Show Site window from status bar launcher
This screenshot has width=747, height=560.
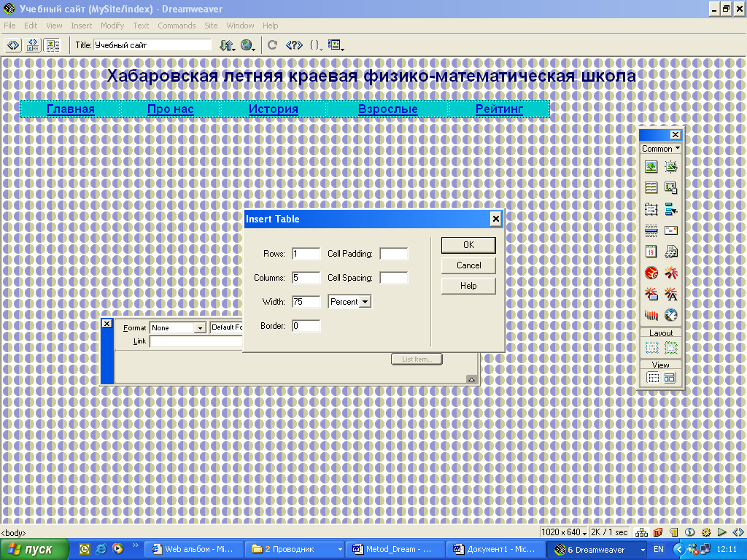642,532
